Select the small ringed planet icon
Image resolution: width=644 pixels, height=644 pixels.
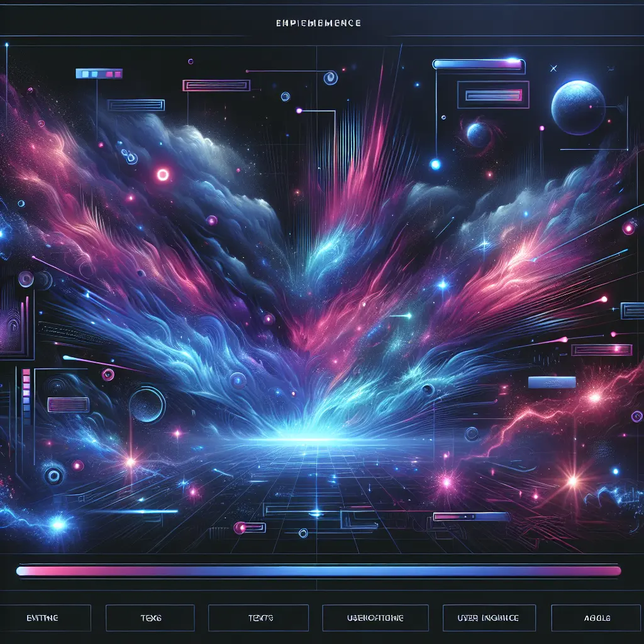point(479,135)
